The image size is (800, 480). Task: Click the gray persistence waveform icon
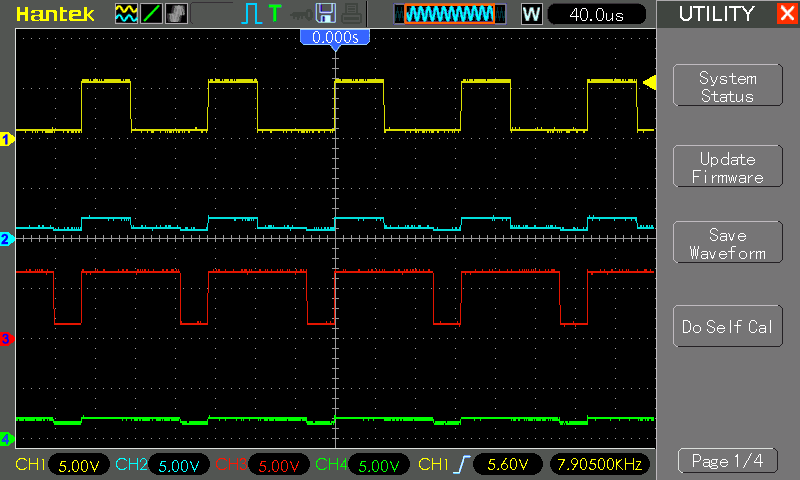tap(177, 14)
